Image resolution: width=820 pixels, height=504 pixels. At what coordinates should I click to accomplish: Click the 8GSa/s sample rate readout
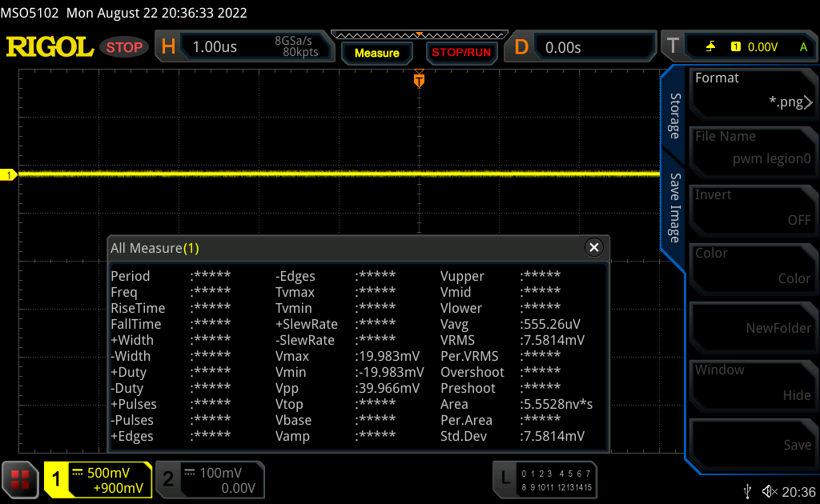[293, 41]
